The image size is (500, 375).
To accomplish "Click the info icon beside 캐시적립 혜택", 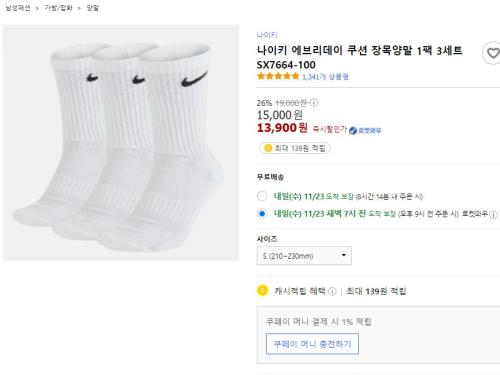I will point(332,291).
